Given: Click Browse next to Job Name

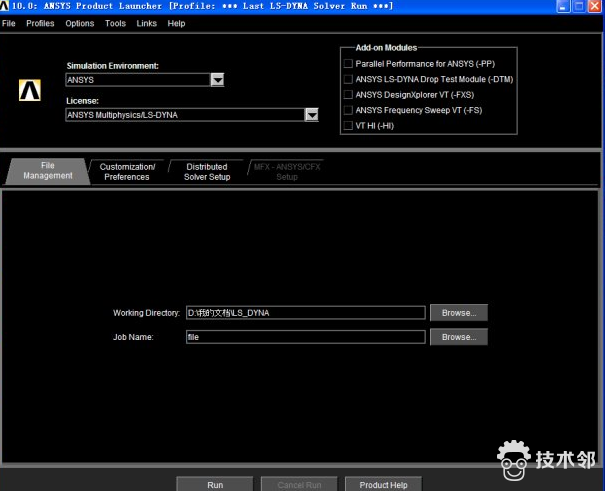Looking at the screenshot, I should click(459, 337).
